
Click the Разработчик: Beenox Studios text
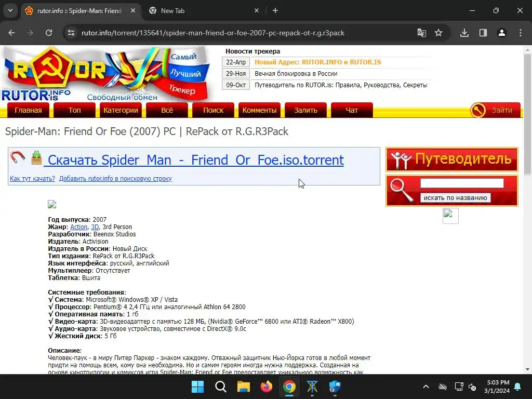tap(92, 234)
